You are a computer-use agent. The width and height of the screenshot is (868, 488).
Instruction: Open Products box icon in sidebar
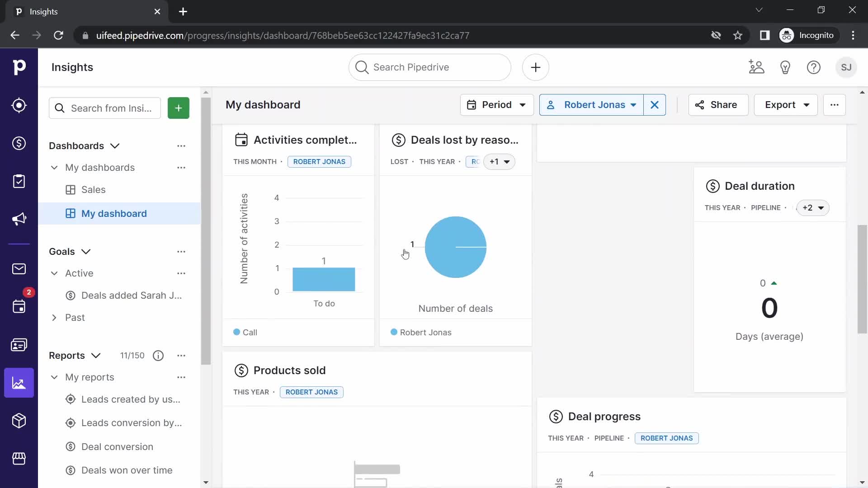[x=19, y=421]
